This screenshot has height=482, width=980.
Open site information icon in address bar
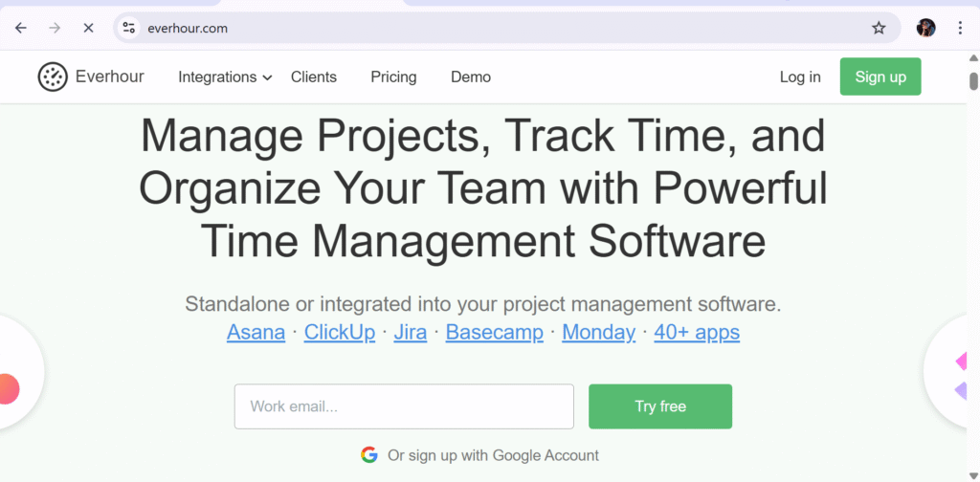129,28
